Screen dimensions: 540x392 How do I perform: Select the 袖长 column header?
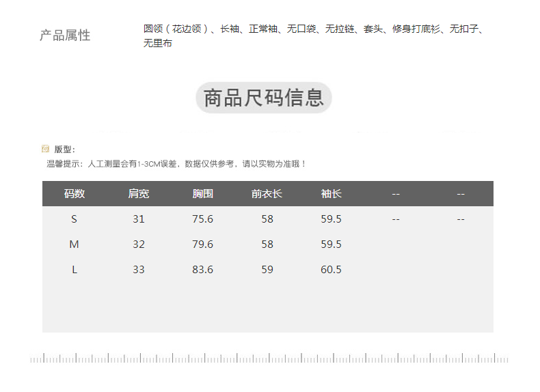pos(332,194)
